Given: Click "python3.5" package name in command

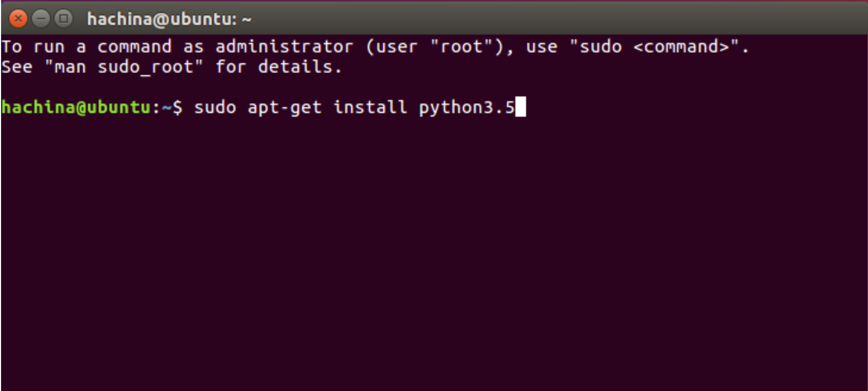Looking at the screenshot, I should 467,107.
